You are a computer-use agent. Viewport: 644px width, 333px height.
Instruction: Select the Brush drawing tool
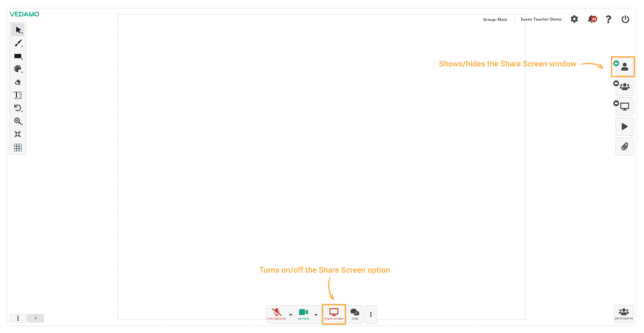18,43
